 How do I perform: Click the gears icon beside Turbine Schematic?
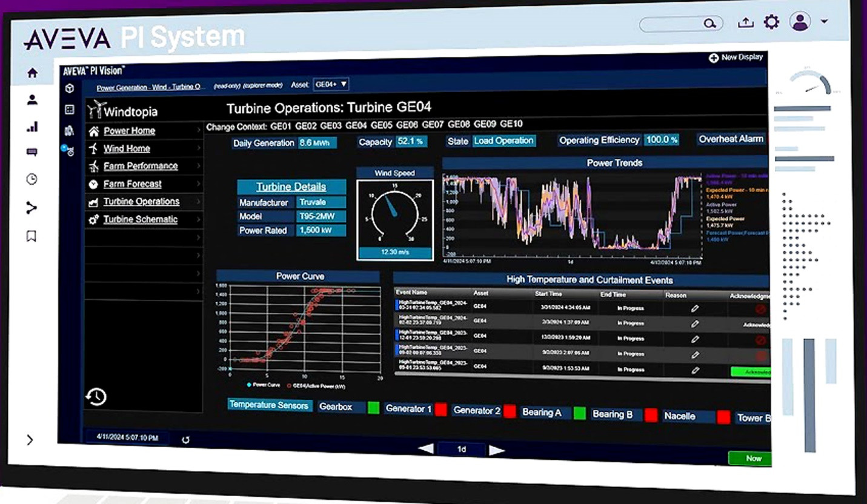[x=93, y=220]
